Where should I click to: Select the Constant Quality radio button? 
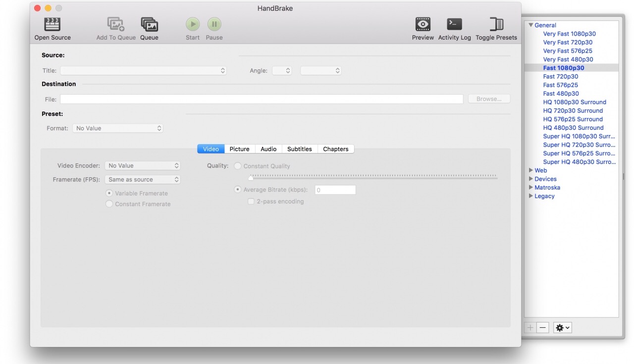point(237,166)
